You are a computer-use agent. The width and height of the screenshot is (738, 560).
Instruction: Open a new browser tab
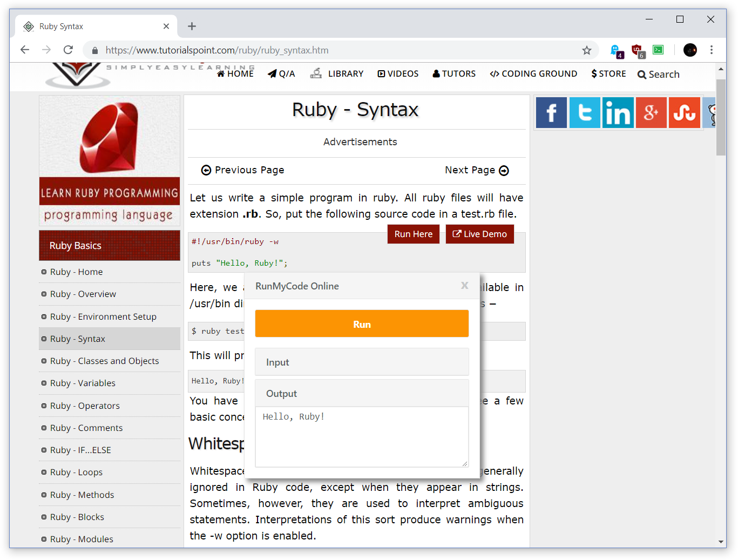(x=192, y=26)
